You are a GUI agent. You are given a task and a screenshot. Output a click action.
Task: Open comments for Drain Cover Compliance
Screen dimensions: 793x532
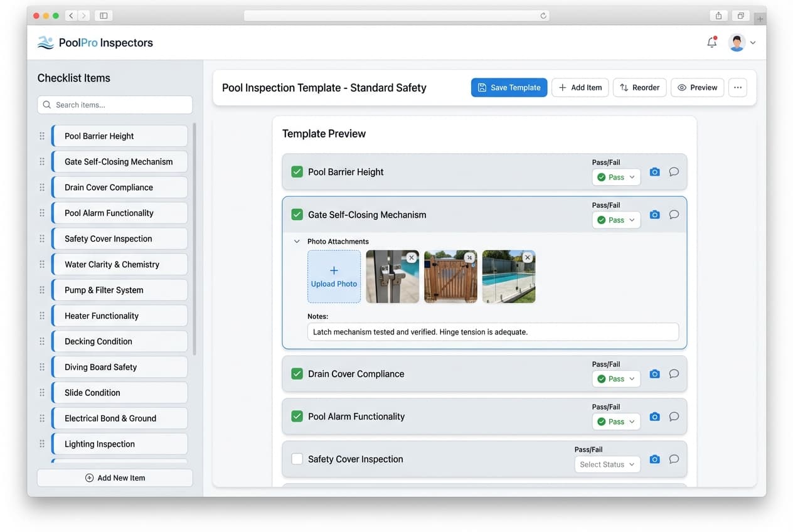pyautogui.click(x=674, y=373)
